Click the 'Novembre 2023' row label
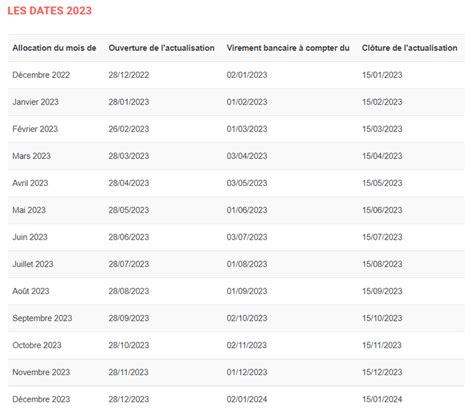This screenshot has height=417, width=474. 41,372
